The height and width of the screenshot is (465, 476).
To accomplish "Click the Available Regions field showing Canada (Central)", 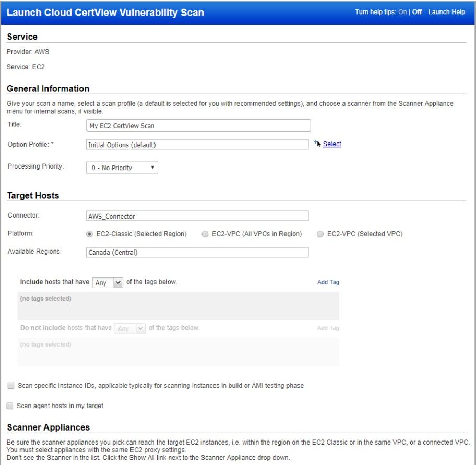I will click(x=197, y=252).
